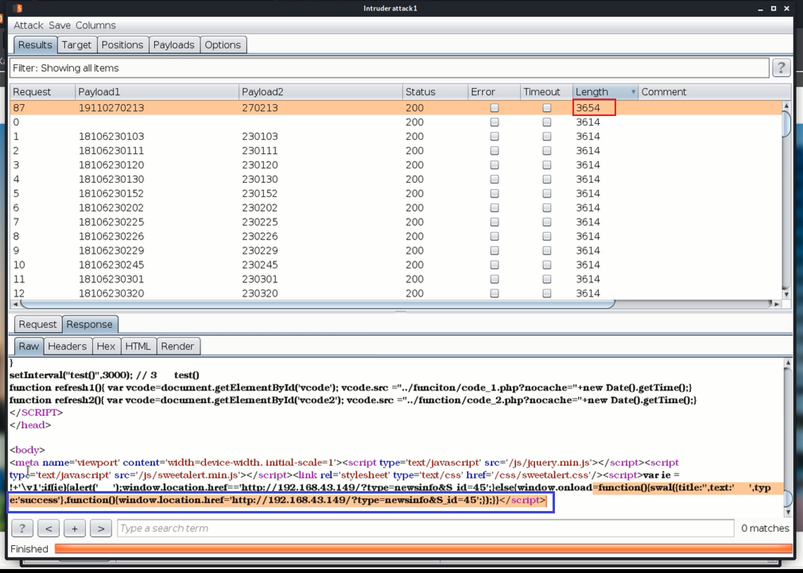Open the Save menu
This screenshot has height=573, width=803.
tap(60, 25)
